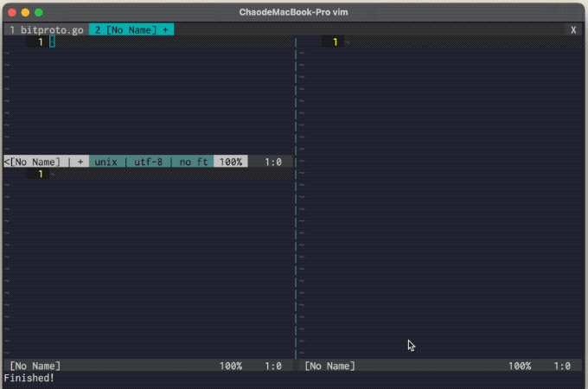Click the bottom-left pane's [No Name] status label

pyautogui.click(x=35, y=366)
